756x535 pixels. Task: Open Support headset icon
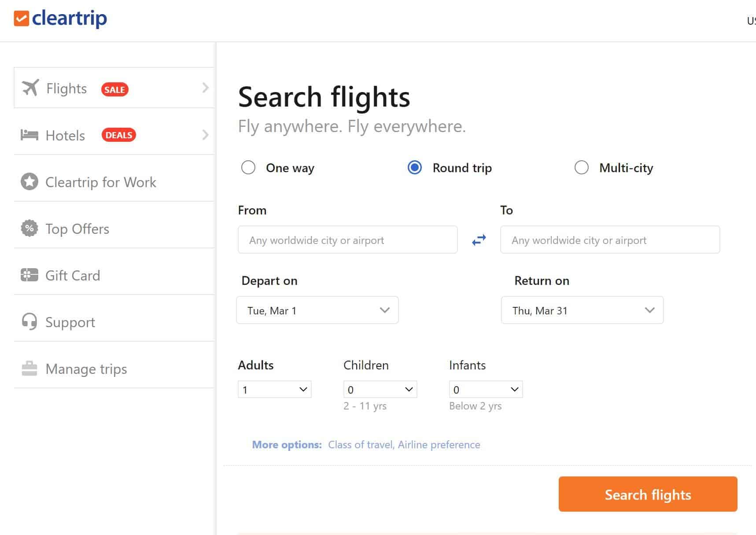pos(29,322)
